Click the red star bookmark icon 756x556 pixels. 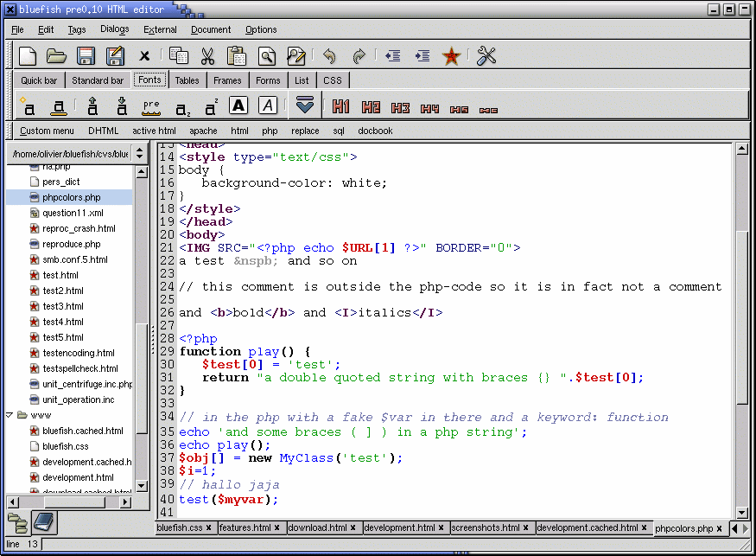[451, 56]
